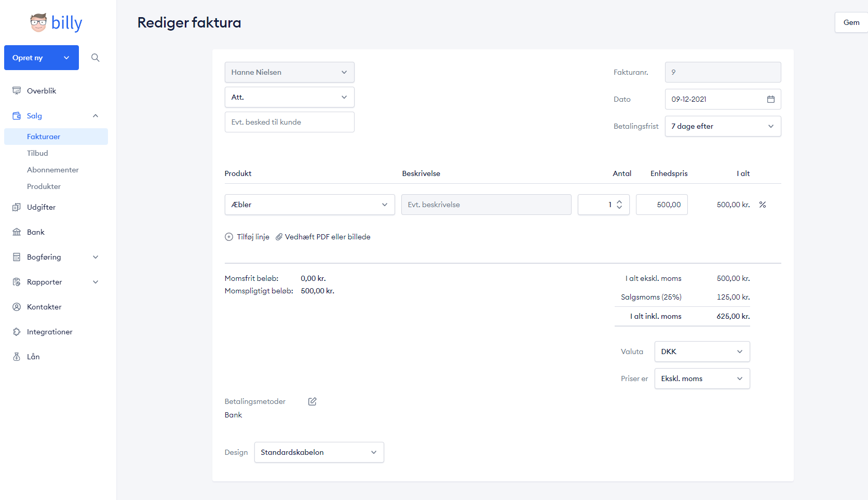Open the Design Standardskabelon dropdown

click(x=319, y=452)
